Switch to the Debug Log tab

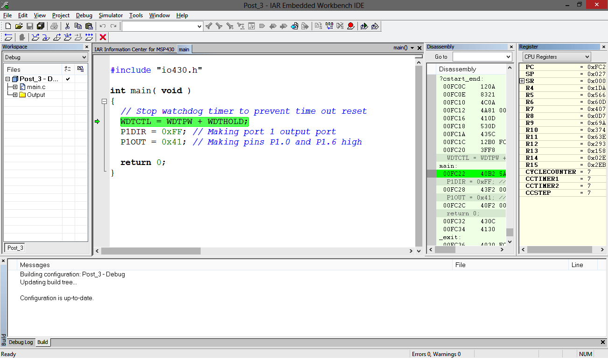pyautogui.click(x=21, y=342)
